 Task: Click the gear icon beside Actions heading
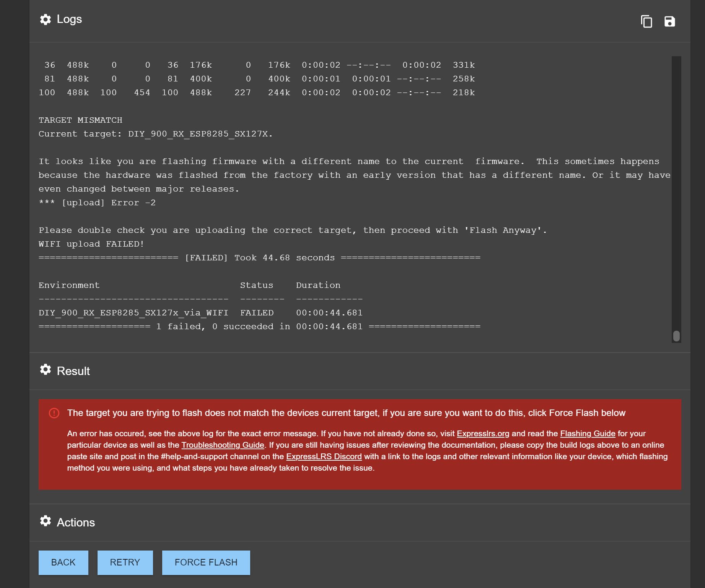[45, 521]
